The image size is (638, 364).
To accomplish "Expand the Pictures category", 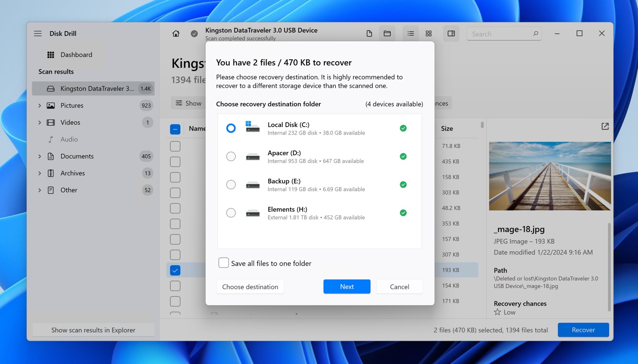I will pos(40,105).
